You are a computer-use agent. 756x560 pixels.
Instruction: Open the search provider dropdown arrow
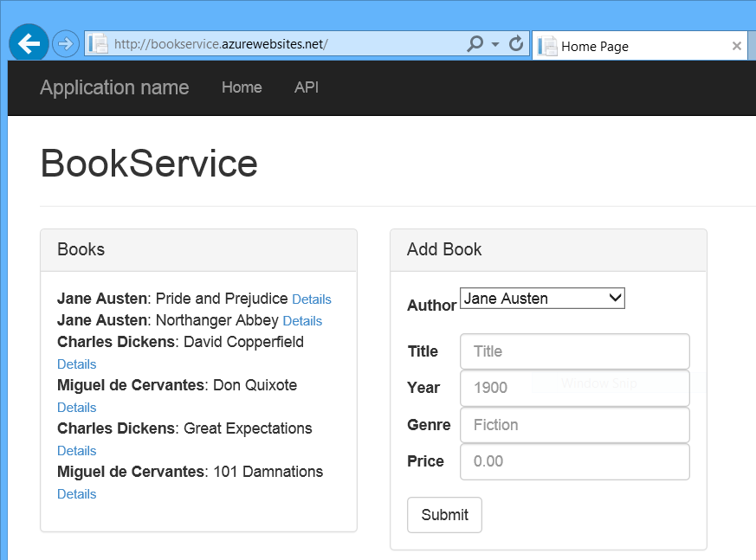click(x=494, y=43)
